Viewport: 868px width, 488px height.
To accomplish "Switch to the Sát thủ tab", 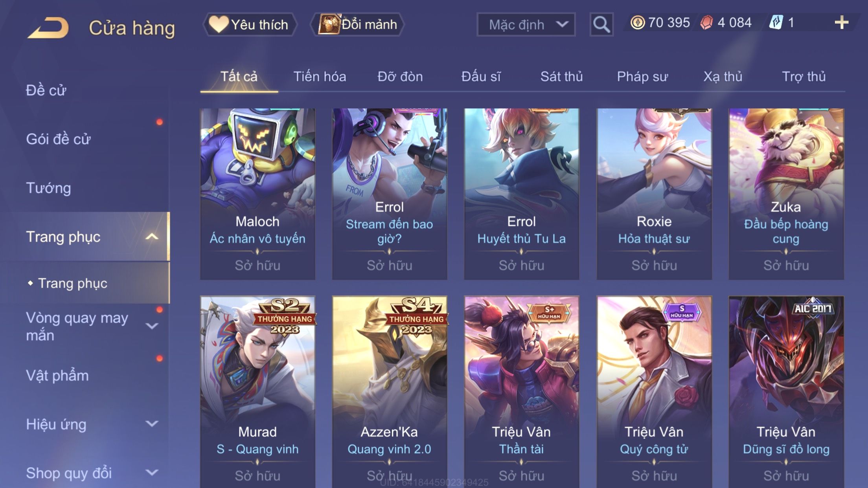I will pos(561,77).
